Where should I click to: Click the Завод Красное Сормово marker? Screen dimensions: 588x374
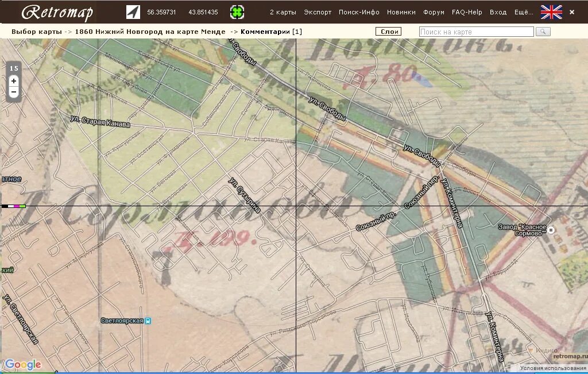tap(551, 230)
